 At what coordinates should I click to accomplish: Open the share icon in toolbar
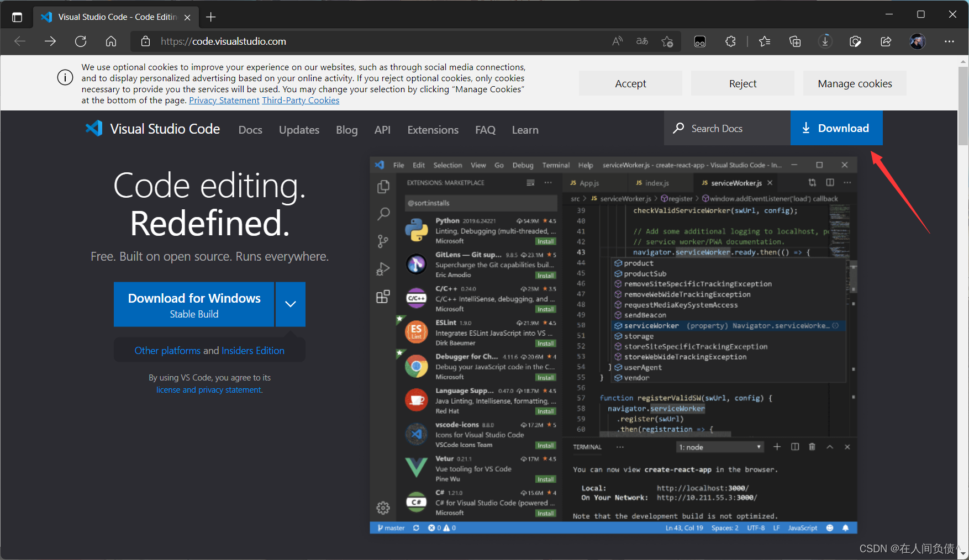[886, 41]
